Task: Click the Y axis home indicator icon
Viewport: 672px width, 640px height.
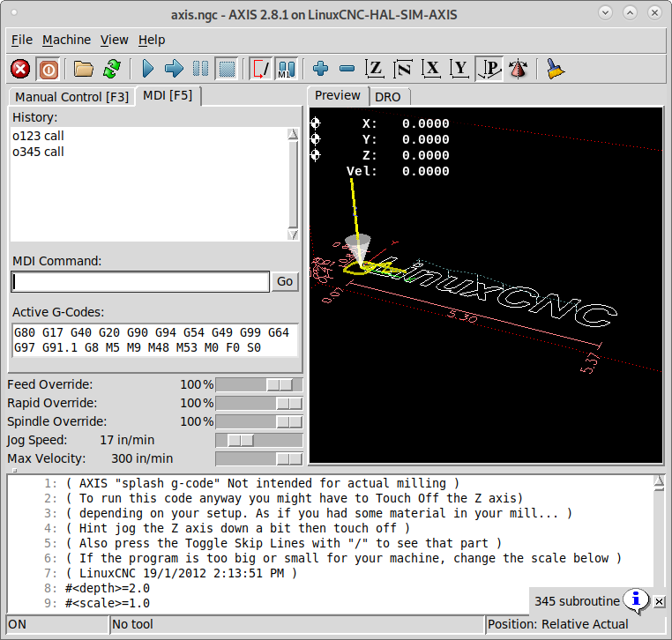Action: pyautogui.click(x=316, y=139)
